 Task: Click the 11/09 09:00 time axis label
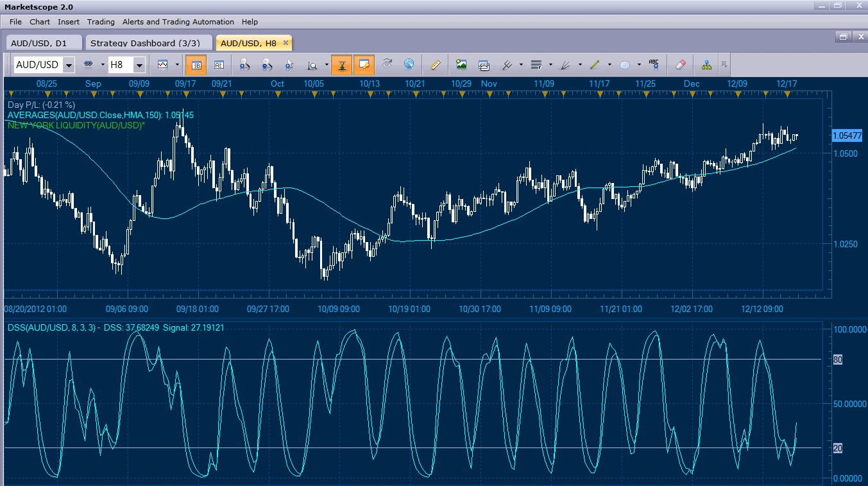click(x=550, y=309)
